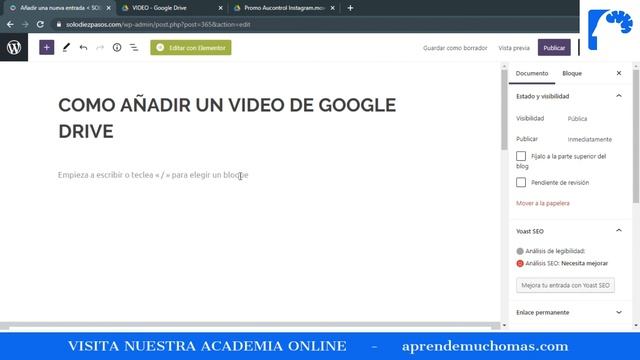Click the post title heading field
Screen dimensions: 640x360
coord(227,118)
